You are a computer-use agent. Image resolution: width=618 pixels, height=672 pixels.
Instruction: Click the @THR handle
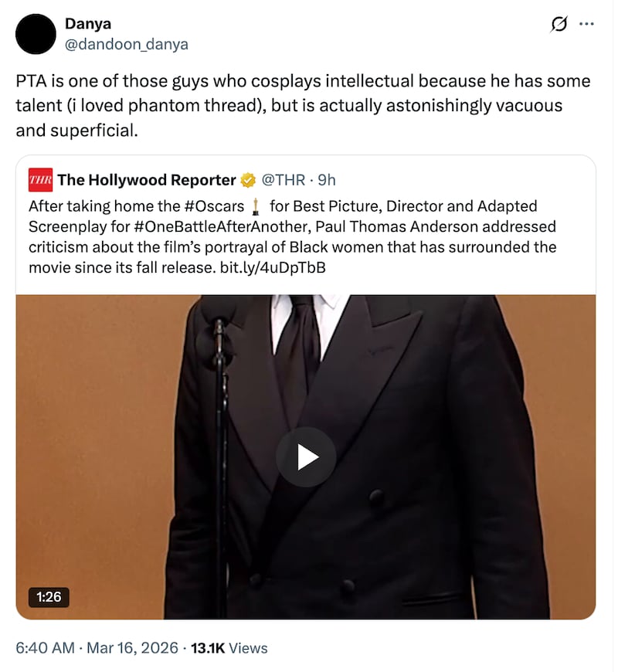click(284, 181)
